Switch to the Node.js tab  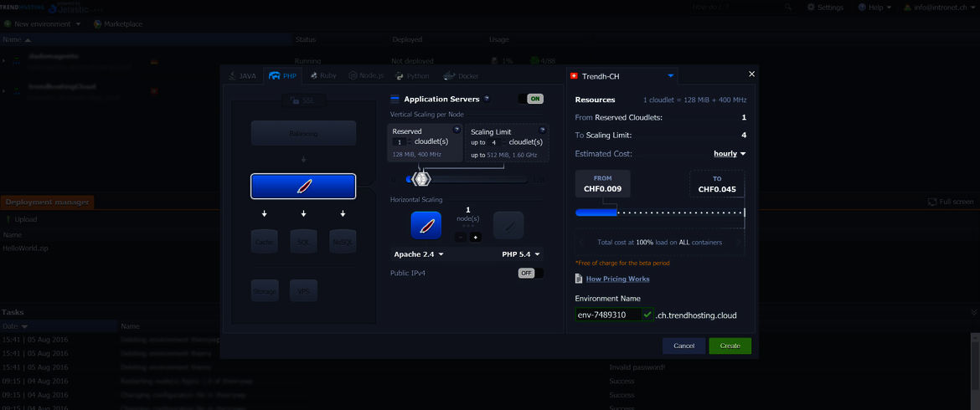point(366,75)
